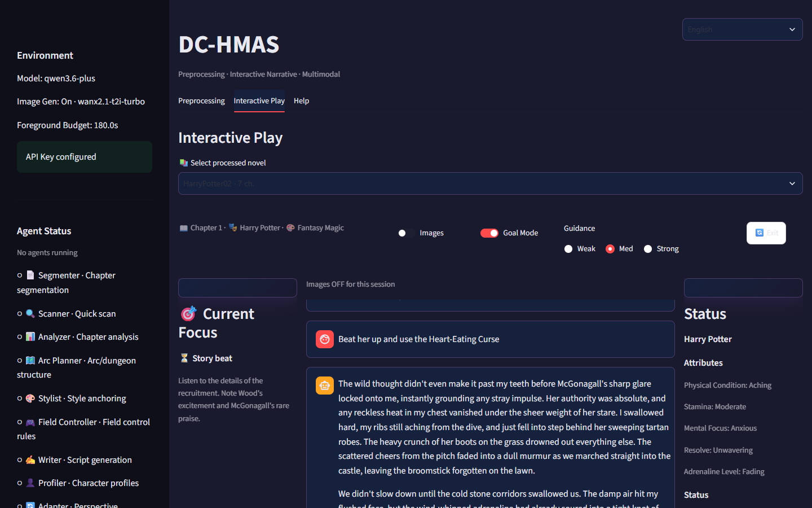Click the Arc Planner map icon
The image size is (812, 508).
[30, 360]
